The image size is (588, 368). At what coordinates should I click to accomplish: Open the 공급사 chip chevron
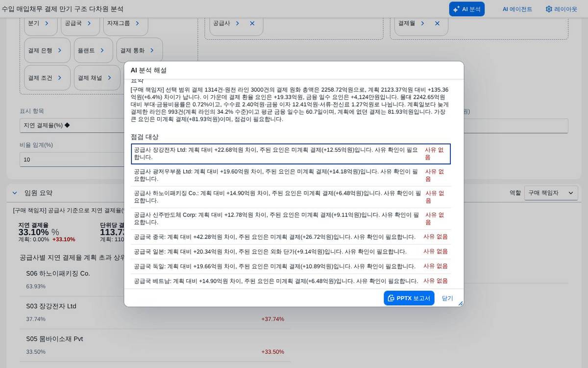click(x=237, y=23)
